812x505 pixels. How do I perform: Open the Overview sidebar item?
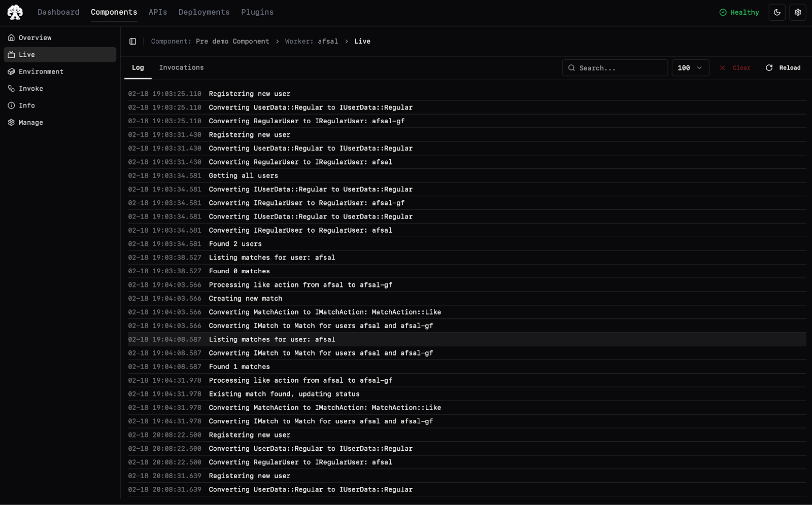pos(60,38)
